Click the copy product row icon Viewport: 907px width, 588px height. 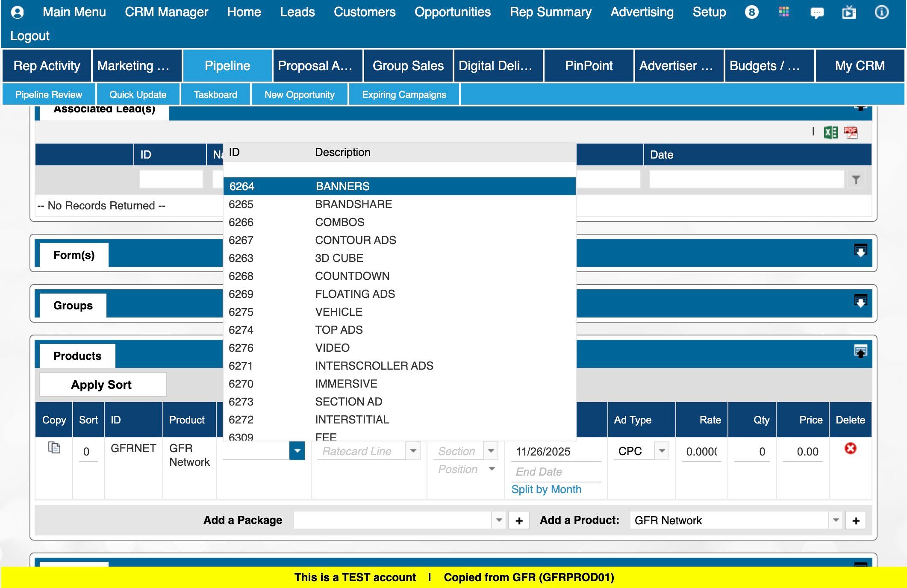[54, 448]
